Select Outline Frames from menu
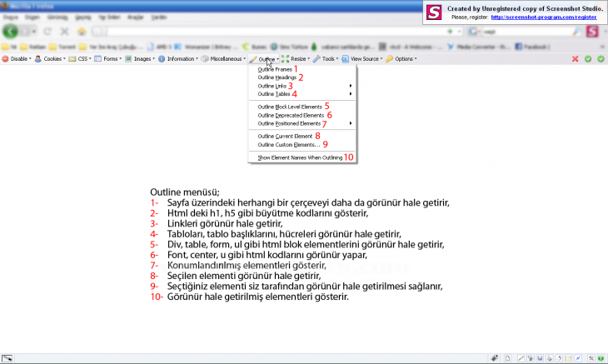Viewport: 608px width, 364px height. coord(275,69)
